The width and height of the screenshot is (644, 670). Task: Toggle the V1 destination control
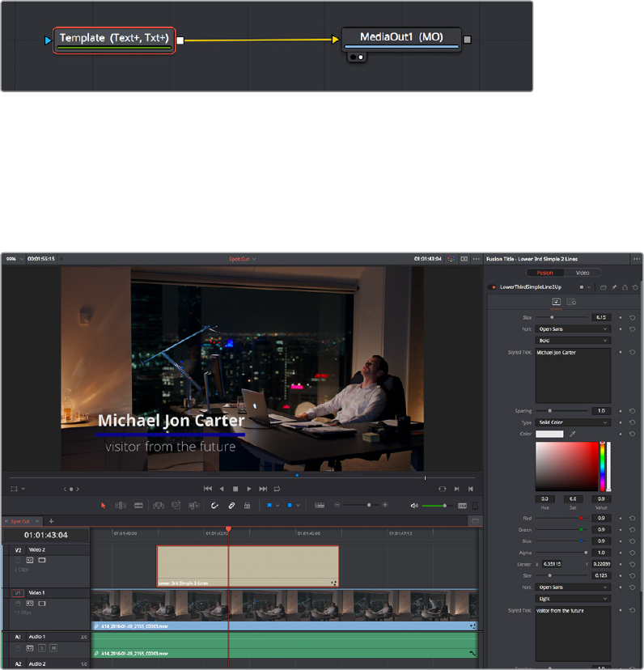[x=18, y=593]
